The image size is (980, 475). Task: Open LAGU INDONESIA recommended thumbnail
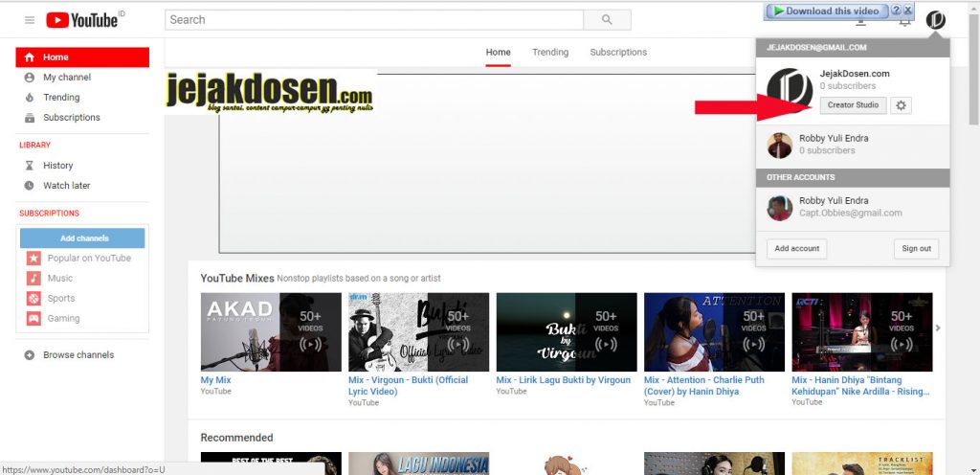click(419, 464)
